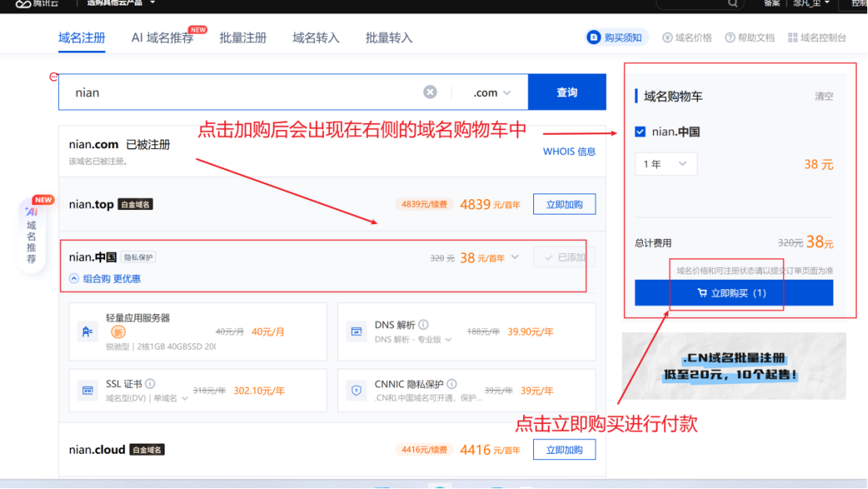Click the 白金域名 badge next to nian.cloud
The height and width of the screenshot is (489, 868).
coord(147,450)
